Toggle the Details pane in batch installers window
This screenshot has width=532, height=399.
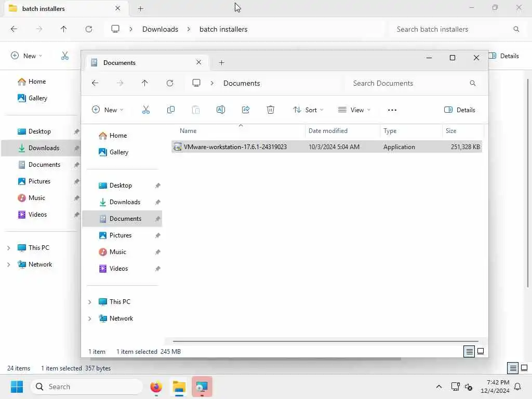(503, 56)
